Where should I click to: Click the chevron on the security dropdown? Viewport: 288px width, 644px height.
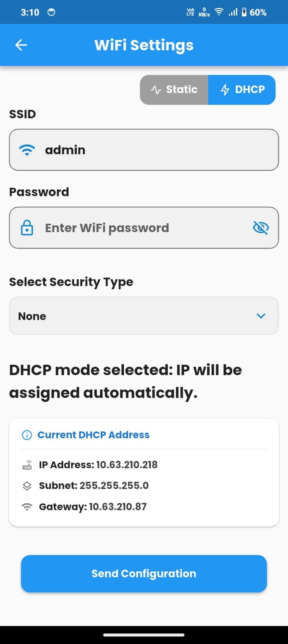point(261,316)
